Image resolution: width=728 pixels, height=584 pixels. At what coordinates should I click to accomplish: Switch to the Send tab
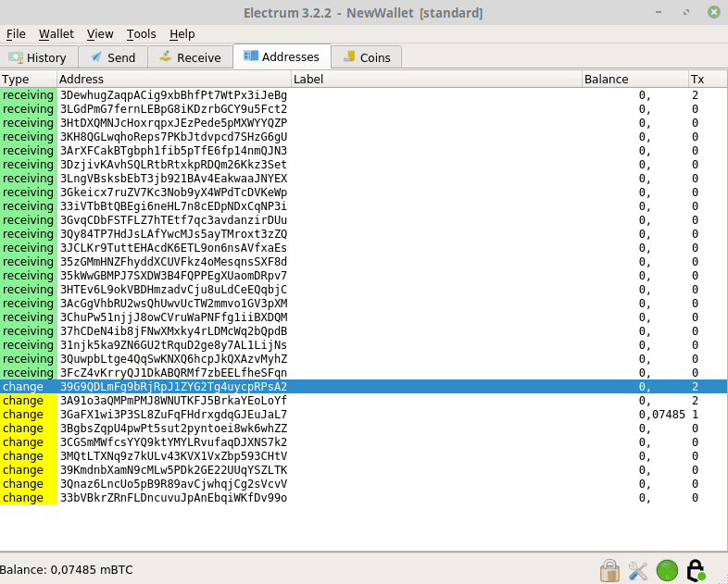tap(113, 57)
